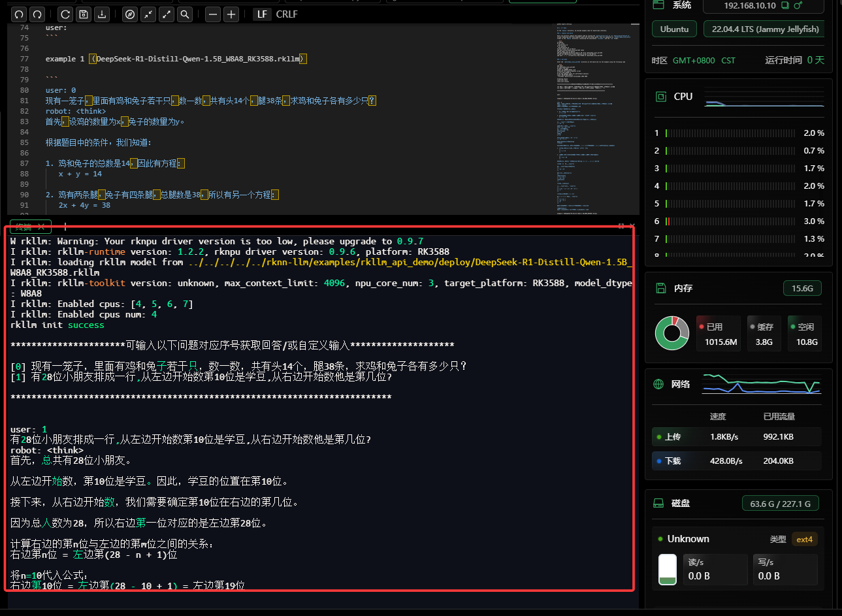Click the CPU chip icon
Screen dimensions: 842x616
point(660,96)
